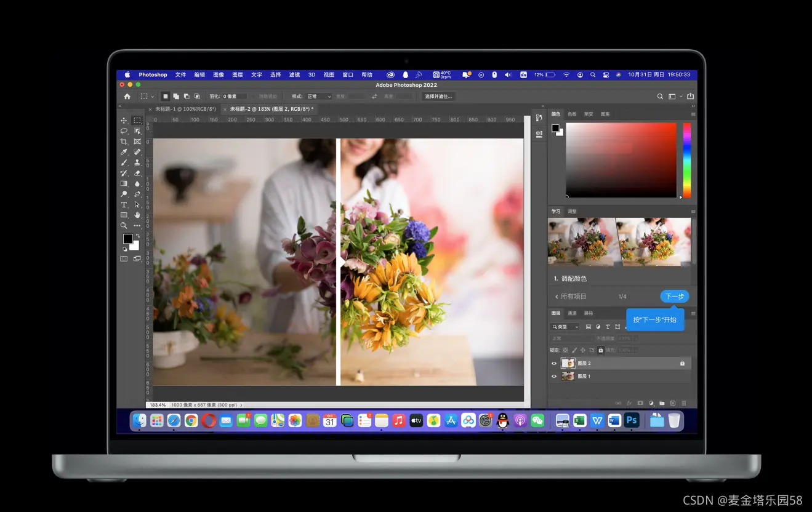Hide layer 图层 2 with its eye icon
812x512 pixels.
554,364
